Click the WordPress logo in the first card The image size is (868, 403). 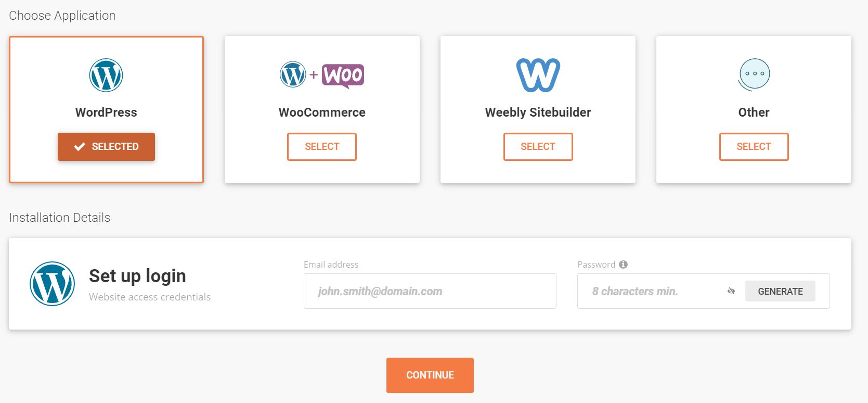(106, 75)
